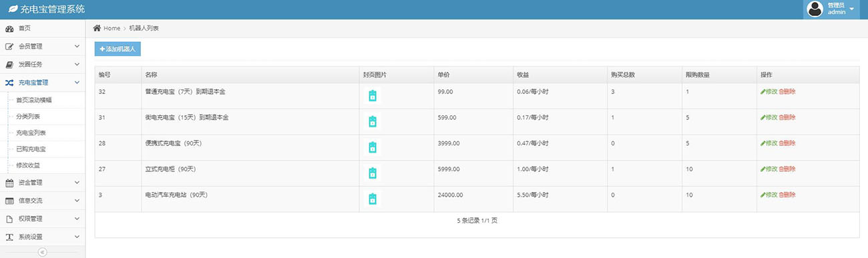This screenshot has width=868, height=258.
Task: Expand the 权限管理 menu chevron
Action: click(x=77, y=219)
